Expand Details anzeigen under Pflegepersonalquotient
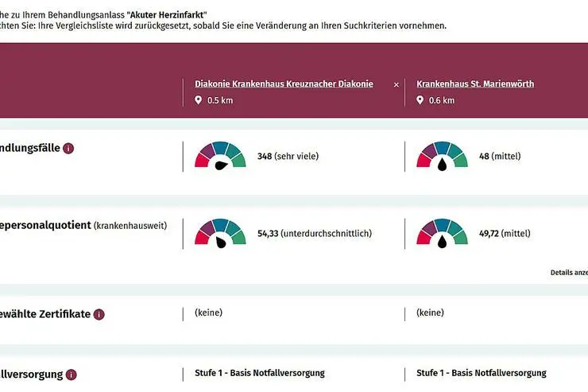Viewport: 588px width, 392px height. pyautogui.click(x=569, y=273)
